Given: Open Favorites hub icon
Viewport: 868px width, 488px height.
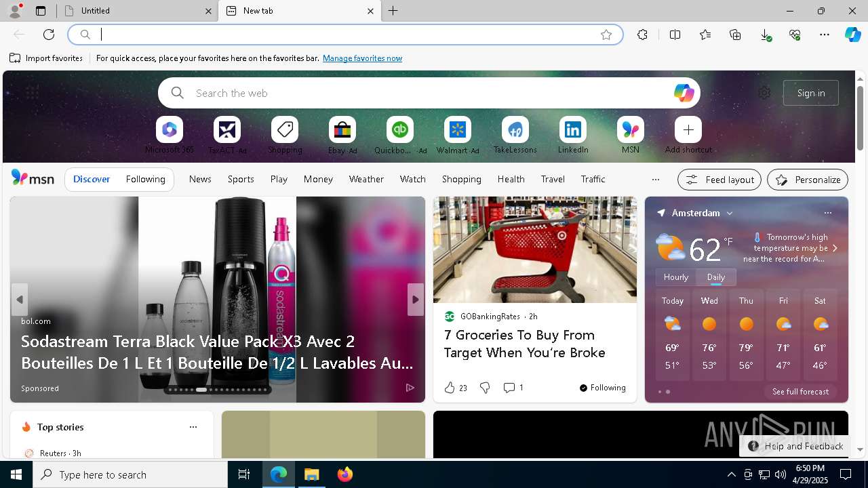Looking at the screenshot, I should click(705, 35).
